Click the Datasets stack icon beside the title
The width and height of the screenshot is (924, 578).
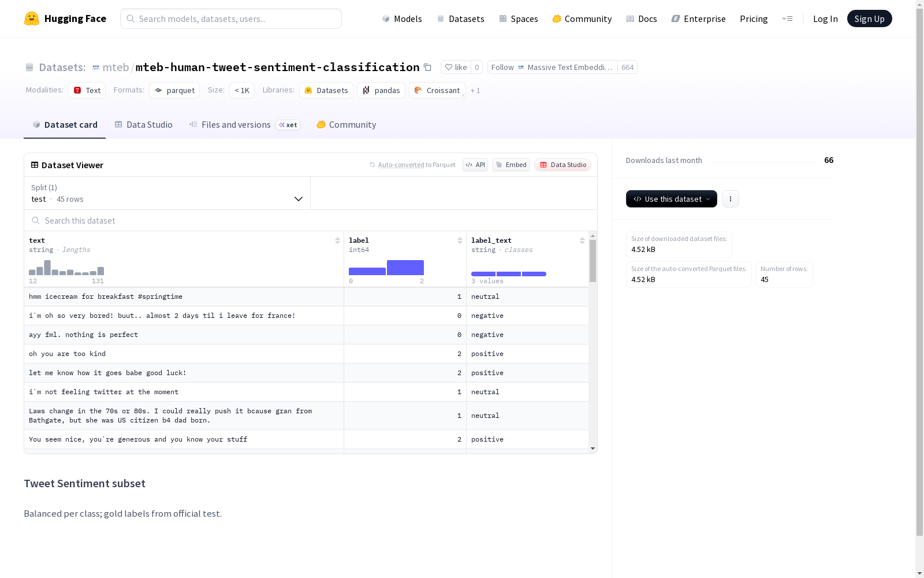[x=29, y=67]
